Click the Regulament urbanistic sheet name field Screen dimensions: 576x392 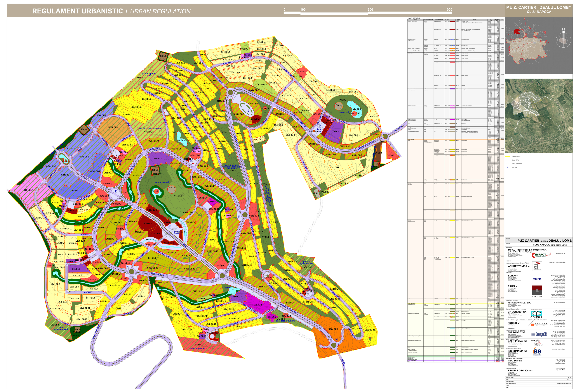pos(564,384)
